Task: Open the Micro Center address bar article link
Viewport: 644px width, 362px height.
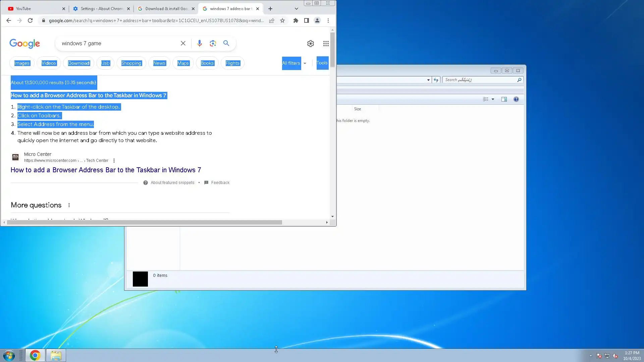Action: point(106,170)
